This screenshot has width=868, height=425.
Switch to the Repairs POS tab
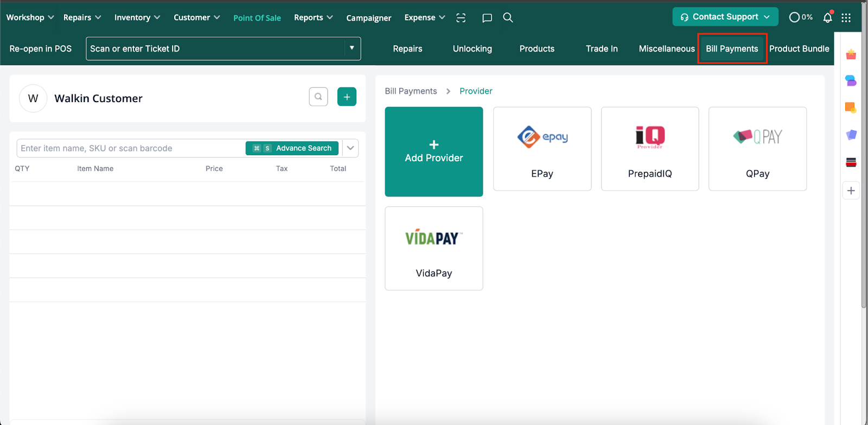pos(407,49)
